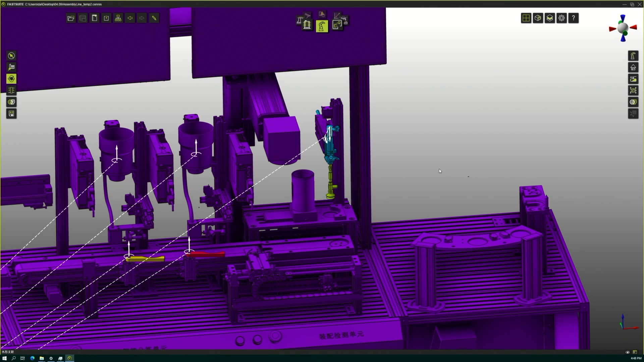Screen dimensions: 644x362
Task: Expand the 3D cube view options
Action: pos(538,18)
